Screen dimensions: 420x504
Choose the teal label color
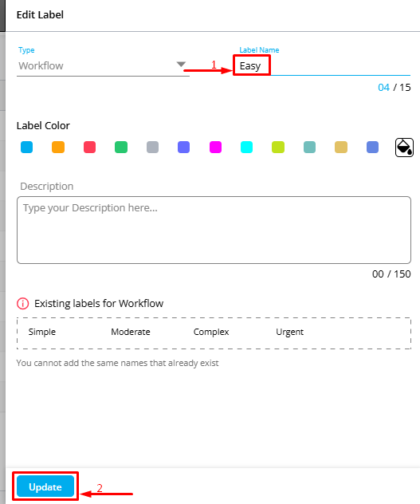[x=310, y=148]
